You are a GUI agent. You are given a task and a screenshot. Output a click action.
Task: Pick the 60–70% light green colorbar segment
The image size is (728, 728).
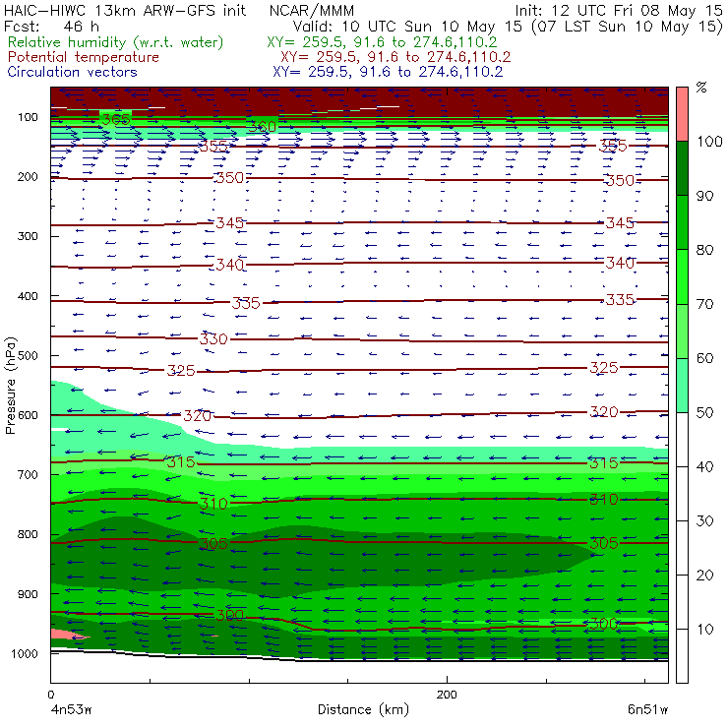682,331
